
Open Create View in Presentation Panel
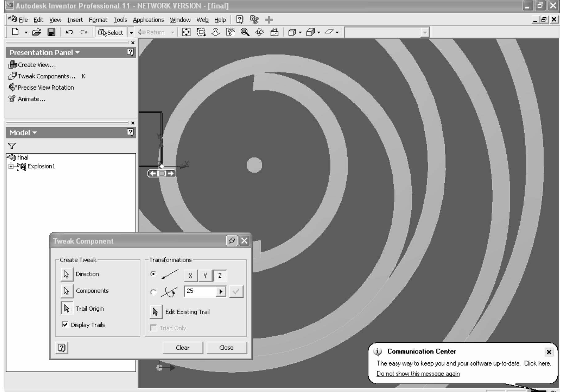click(x=32, y=65)
